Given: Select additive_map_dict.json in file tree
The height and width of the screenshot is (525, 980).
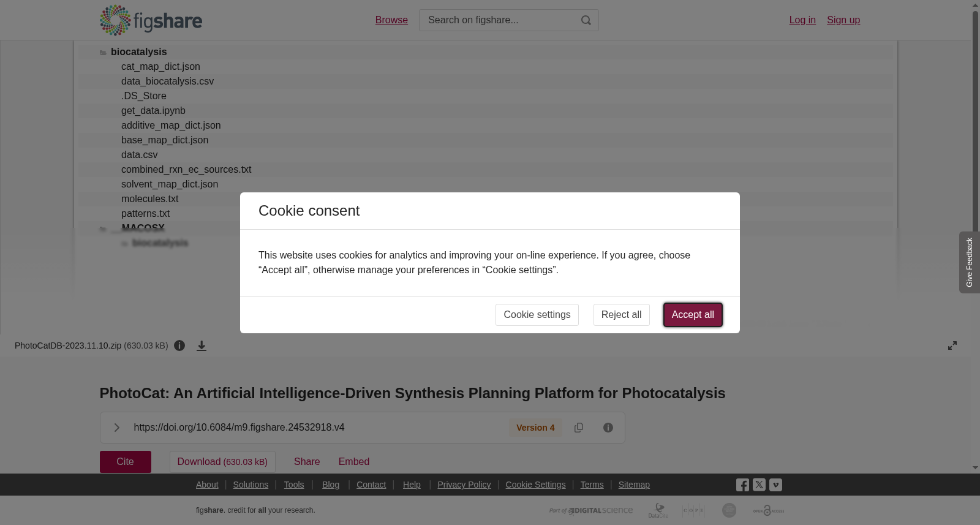Looking at the screenshot, I should point(171,126).
